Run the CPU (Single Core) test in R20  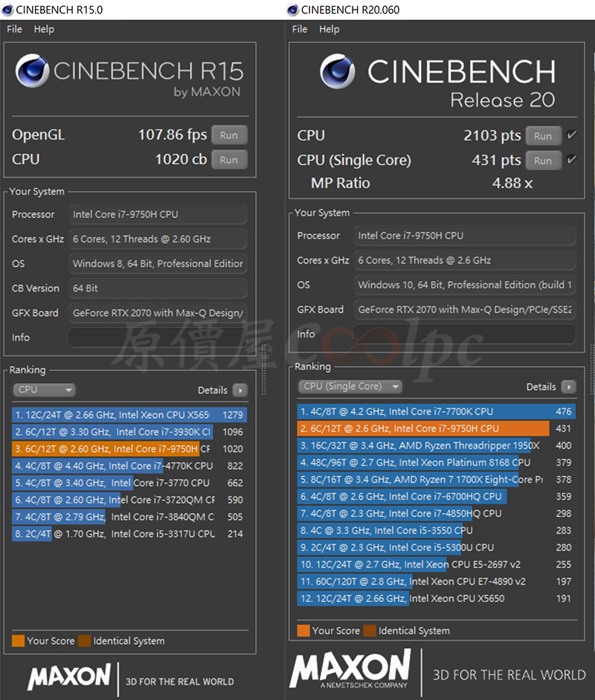[x=543, y=161]
